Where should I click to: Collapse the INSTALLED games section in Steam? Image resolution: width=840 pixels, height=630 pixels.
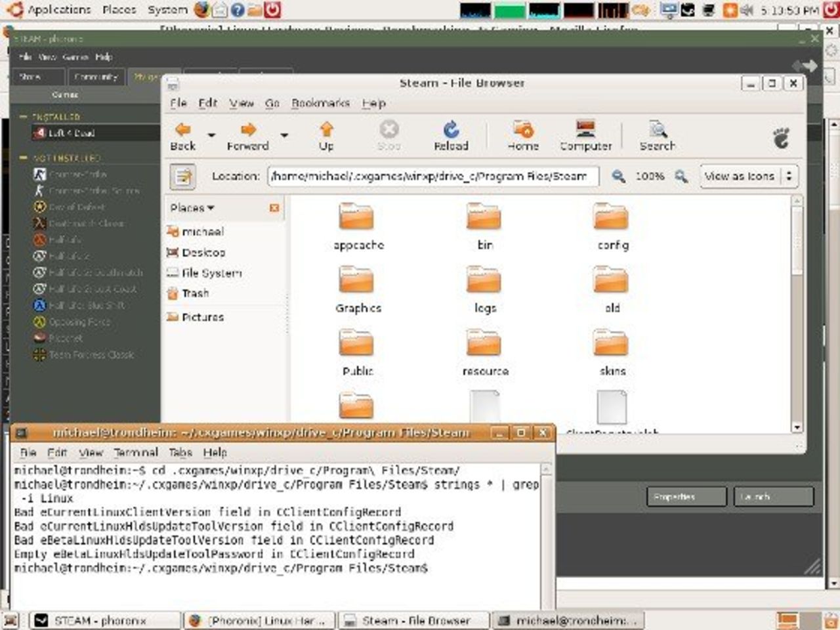(24, 117)
